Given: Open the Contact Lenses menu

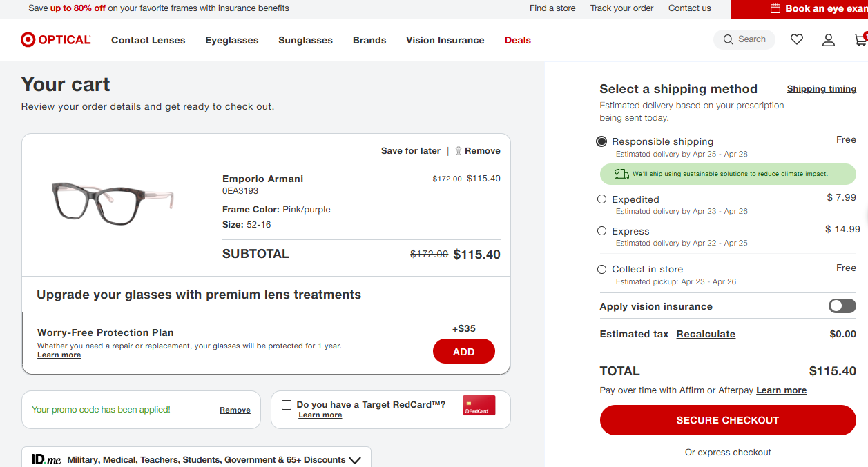Looking at the screenshot, I should [148, 40].
